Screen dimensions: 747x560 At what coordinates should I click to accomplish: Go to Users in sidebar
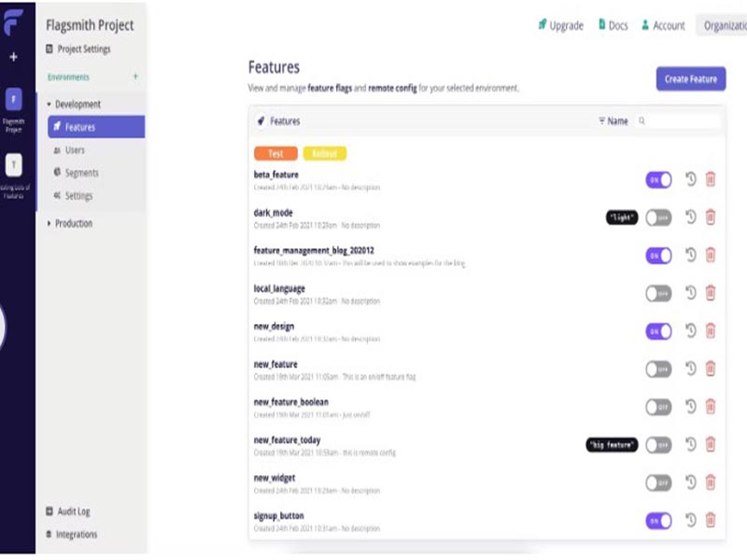pos(75,150)
